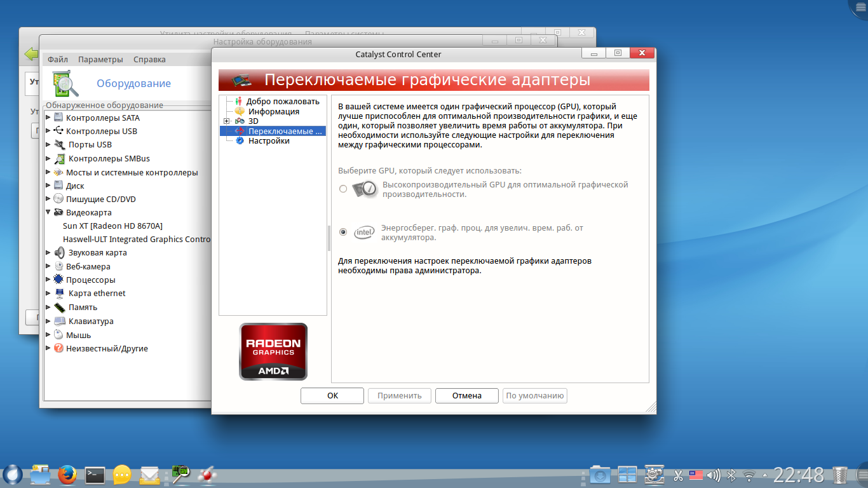Click the keyboard icon in hardware list
Image resolution: width=868 pixels, height=488 pixels.
(x=59, y=321)
